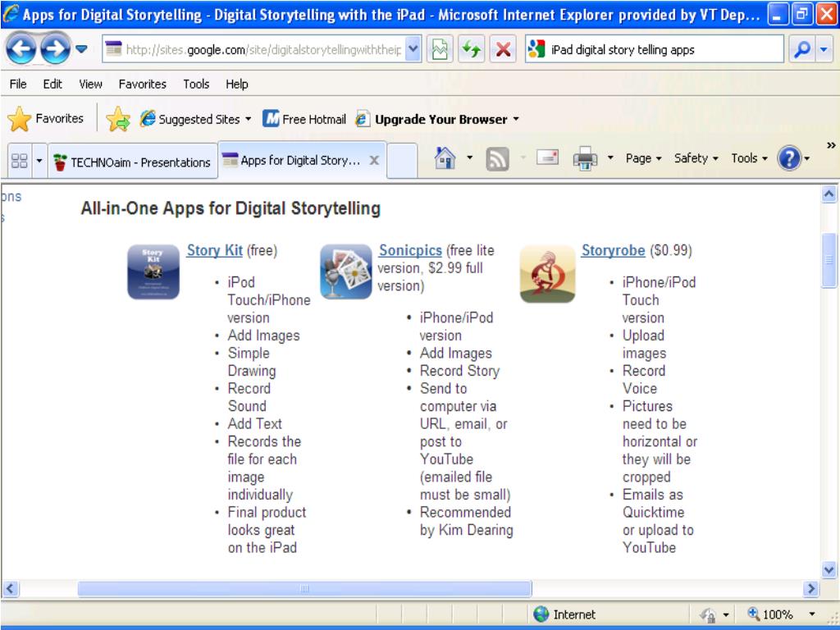Open the tab list dropdown arrow
Image resolution: width=840 pixels, height=630 pixels.
pyautogui.click(x=39, y=161)
